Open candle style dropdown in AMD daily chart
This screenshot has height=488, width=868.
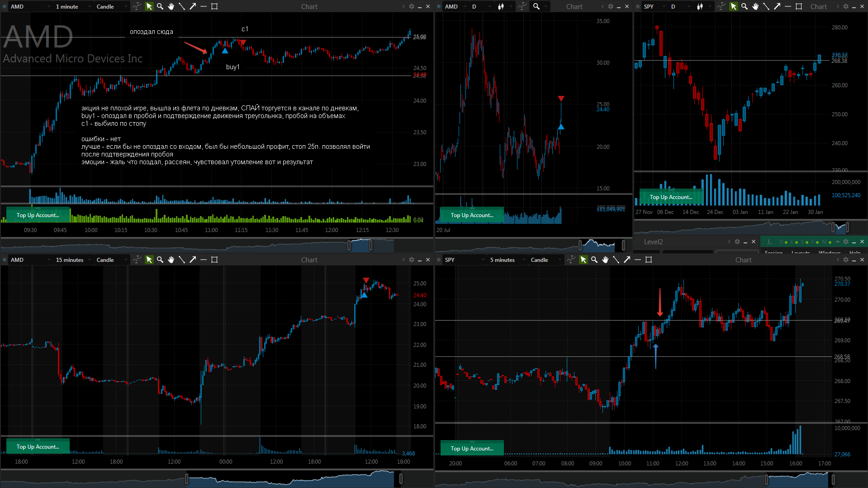(504, 6)
